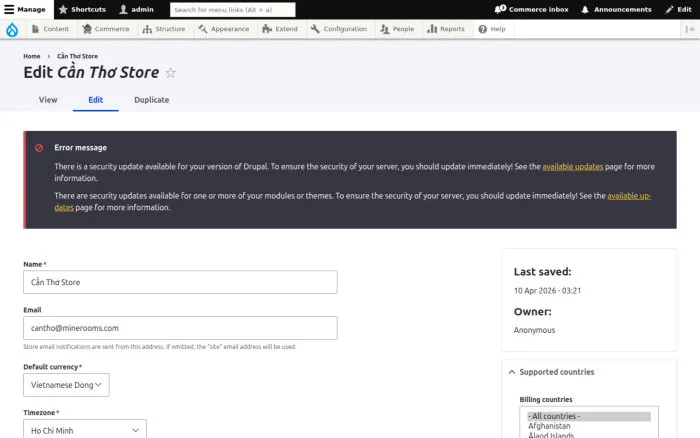Toggle the Edit pencil mode
Image resolution: width=700 pixels, height=438 pixels.
coord(678,9)
